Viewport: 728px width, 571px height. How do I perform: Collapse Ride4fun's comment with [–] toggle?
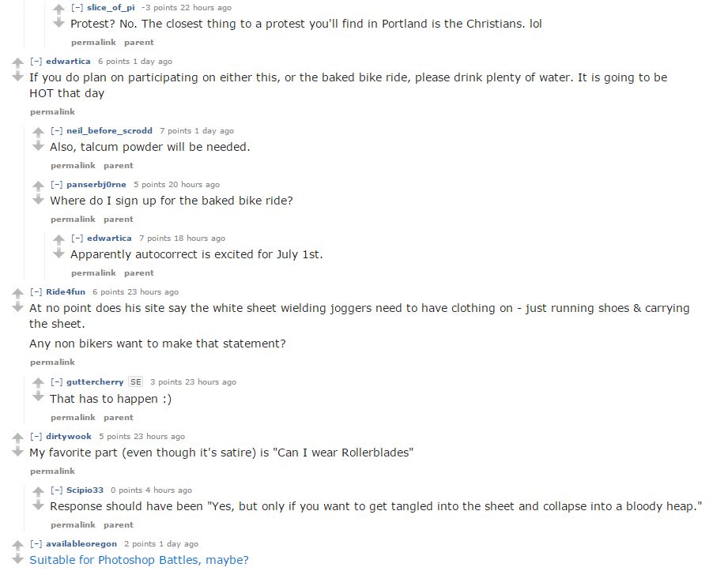36,291
